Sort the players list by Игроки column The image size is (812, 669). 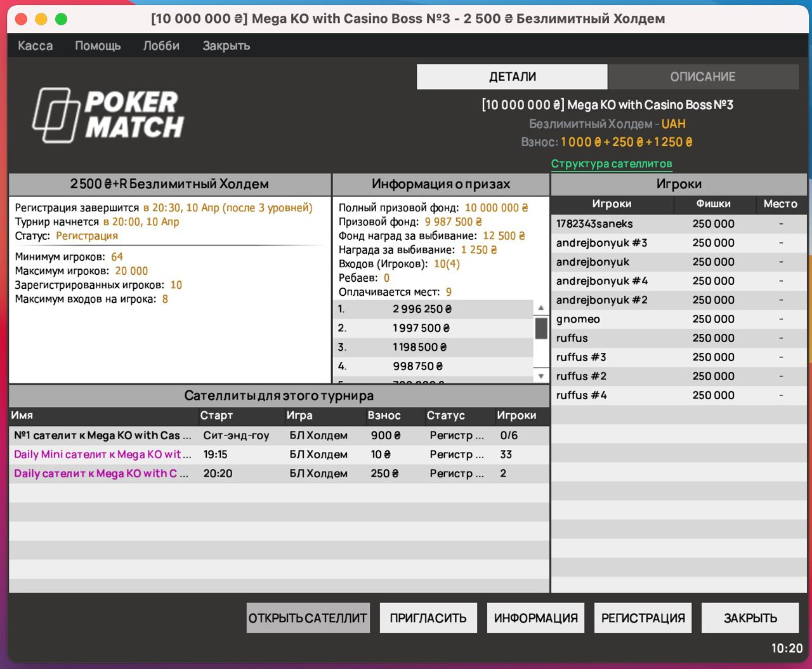(x=612, y=204)
